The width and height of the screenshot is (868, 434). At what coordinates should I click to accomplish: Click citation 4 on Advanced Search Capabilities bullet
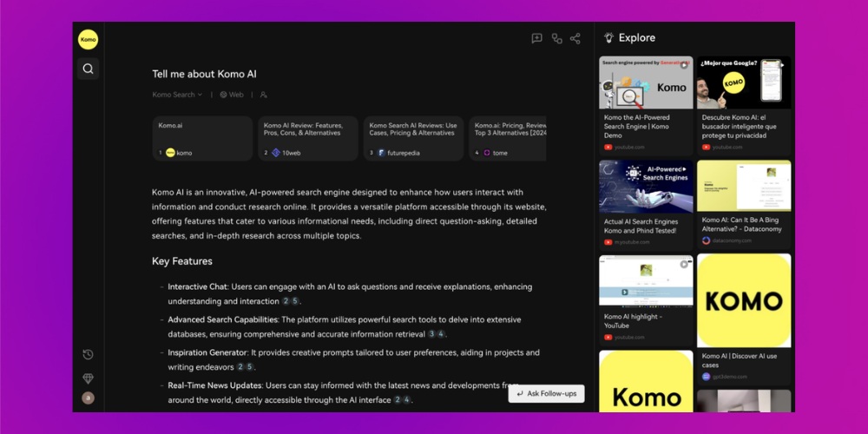coord(441,334)
